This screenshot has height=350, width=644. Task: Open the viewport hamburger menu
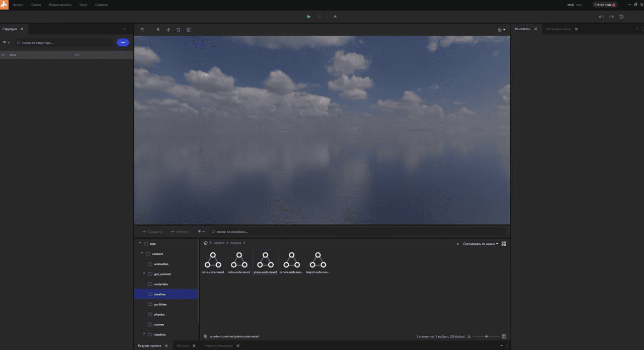tap(142, 30)
